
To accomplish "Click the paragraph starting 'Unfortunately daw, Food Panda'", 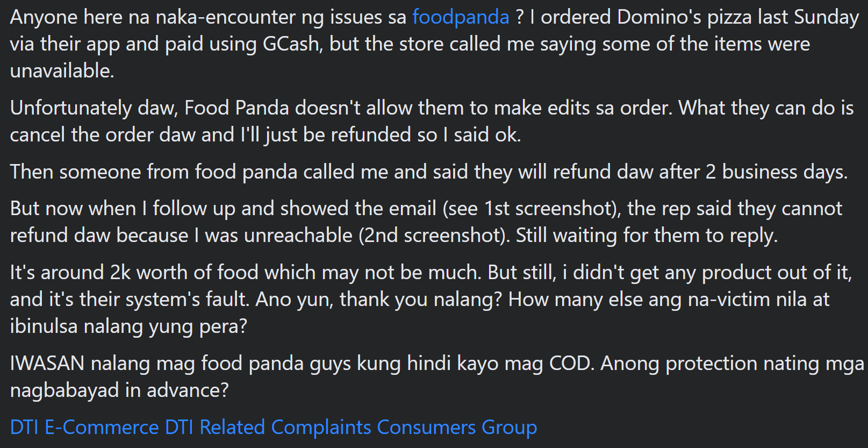I will (432, 122).
